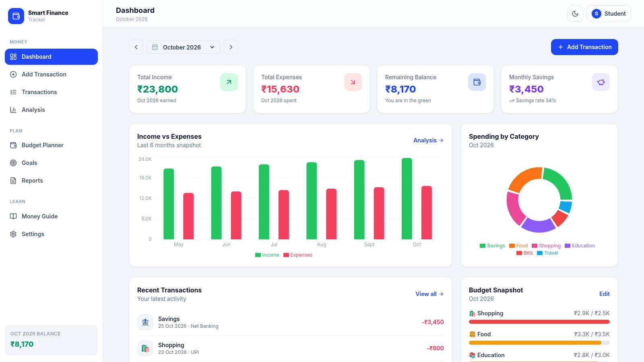Click Edit in the Budget Snapshot card

pyautogui.click(x=605, y=294)
